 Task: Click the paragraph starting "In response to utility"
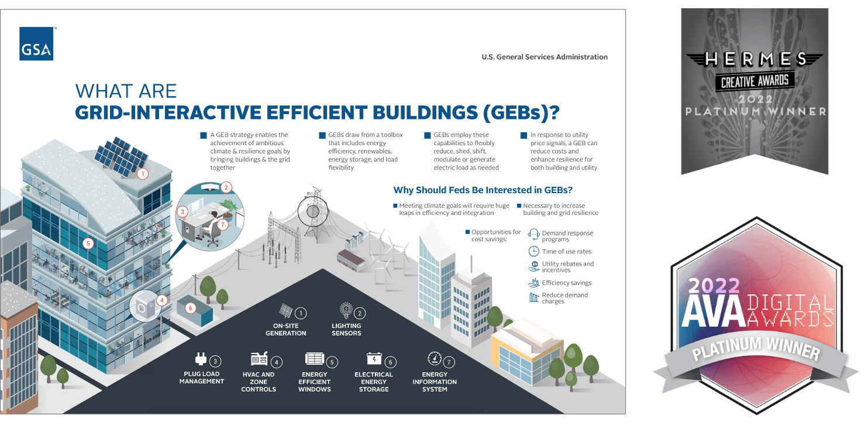(564, 151)
